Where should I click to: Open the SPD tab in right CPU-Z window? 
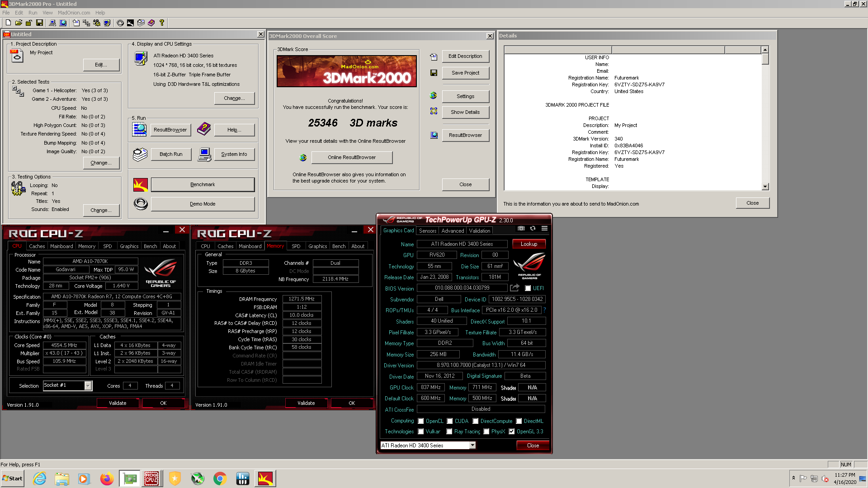coord(296,246)
